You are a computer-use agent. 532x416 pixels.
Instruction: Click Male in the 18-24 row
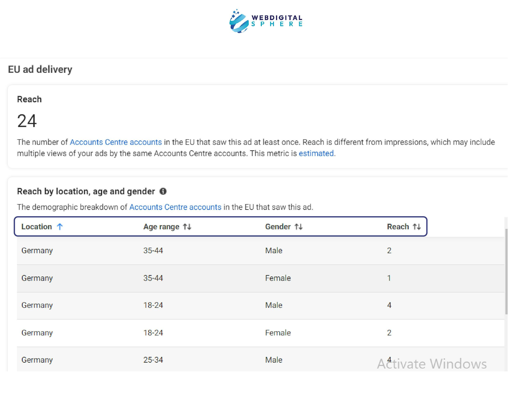point(274,305)
